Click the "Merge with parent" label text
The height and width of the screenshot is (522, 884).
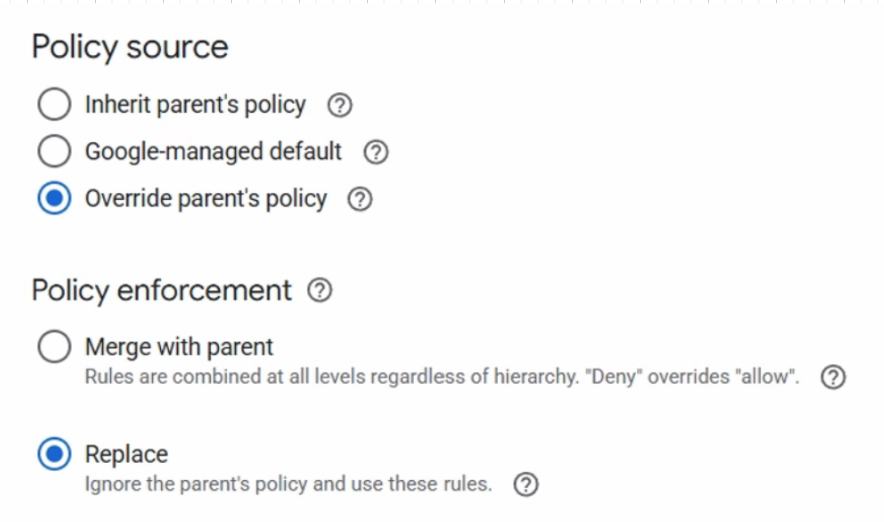tap(179, 347)
